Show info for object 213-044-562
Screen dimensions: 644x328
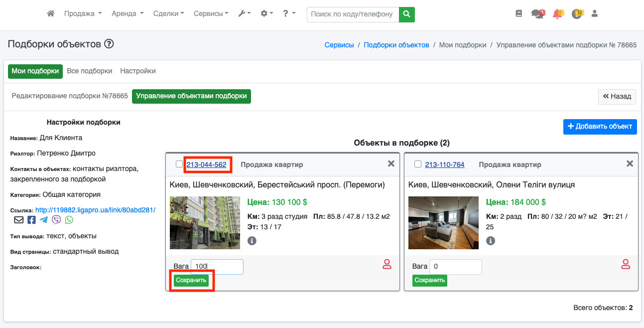tap(252, 241)
